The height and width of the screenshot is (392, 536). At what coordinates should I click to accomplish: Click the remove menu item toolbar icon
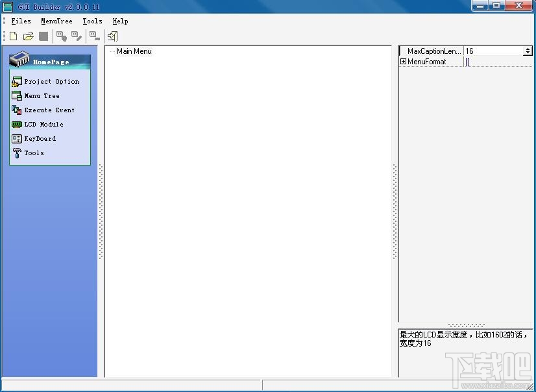click(x=94, y=36)
